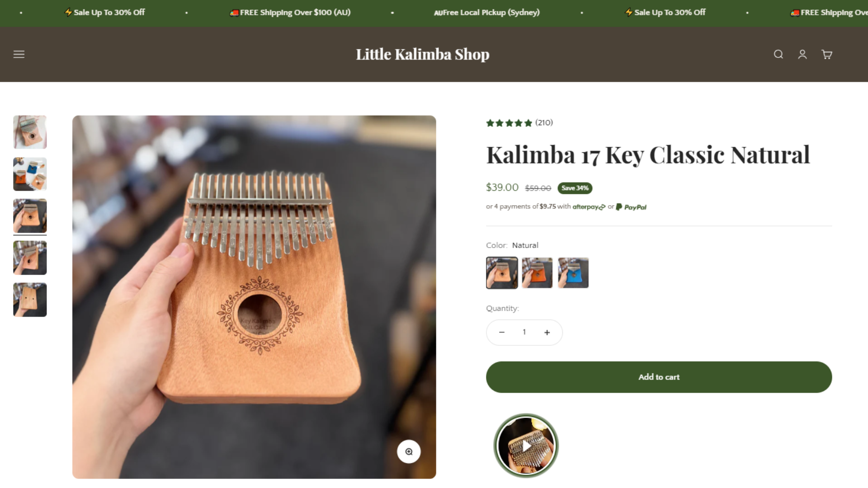The height and width of the screenshot is (488, 868).
Task: Select the orange kalimba color swatch
Action: tap(537, 273)
